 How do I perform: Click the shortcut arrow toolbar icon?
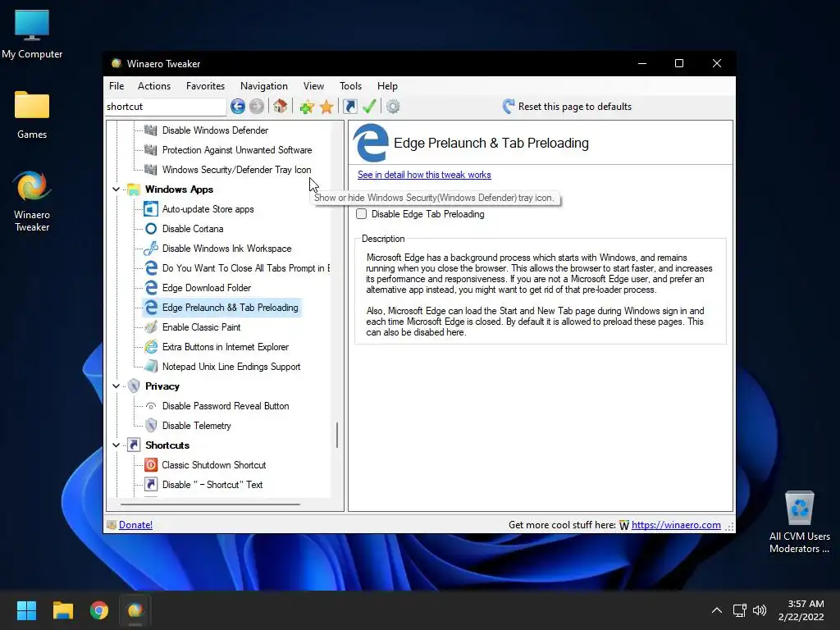[349, 106]
